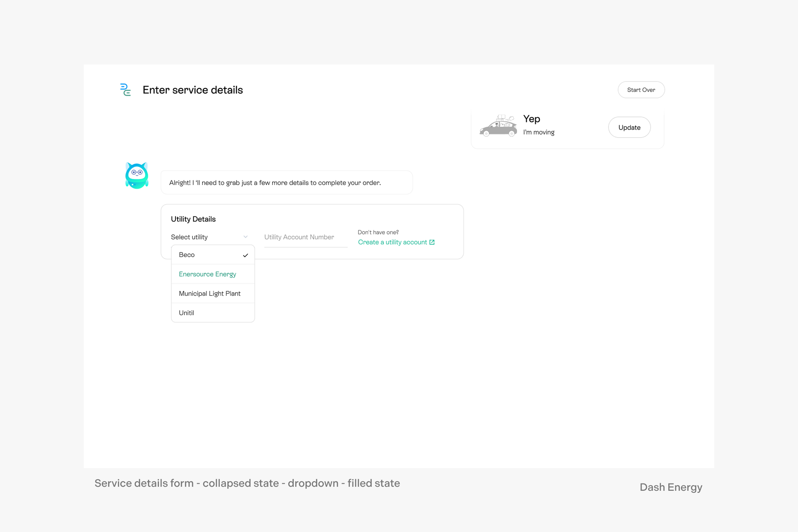798x532 pixels.
Task: Click the Don't have one? text
Action: 378,232
